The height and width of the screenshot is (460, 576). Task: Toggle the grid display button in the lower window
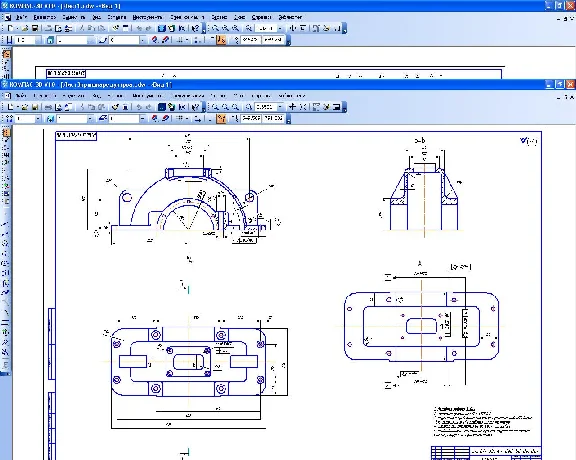(180, 118)
